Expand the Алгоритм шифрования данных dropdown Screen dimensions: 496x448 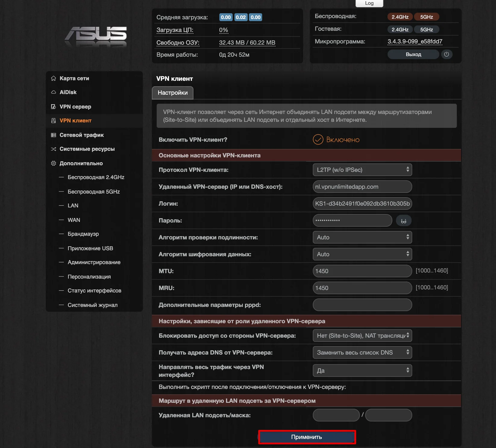point(362,254)
